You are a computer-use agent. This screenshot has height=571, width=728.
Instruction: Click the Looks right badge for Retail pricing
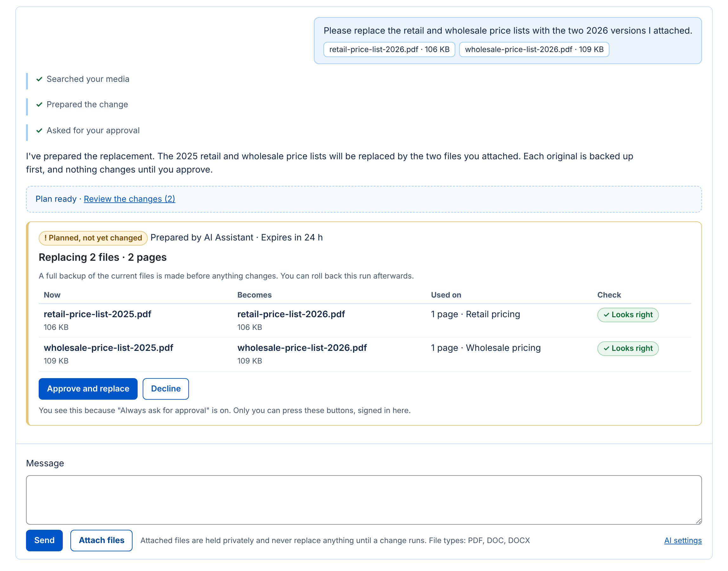[628, 315]
